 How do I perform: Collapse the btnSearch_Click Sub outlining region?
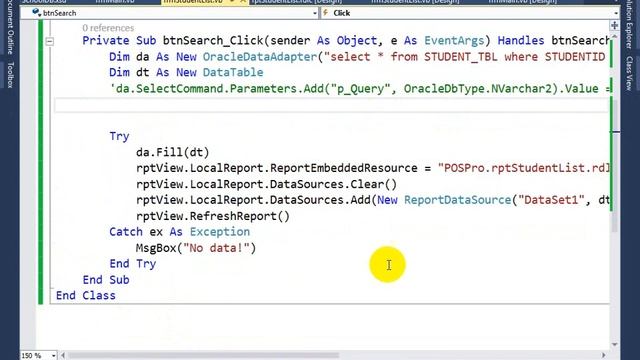[x=49, y=41]
